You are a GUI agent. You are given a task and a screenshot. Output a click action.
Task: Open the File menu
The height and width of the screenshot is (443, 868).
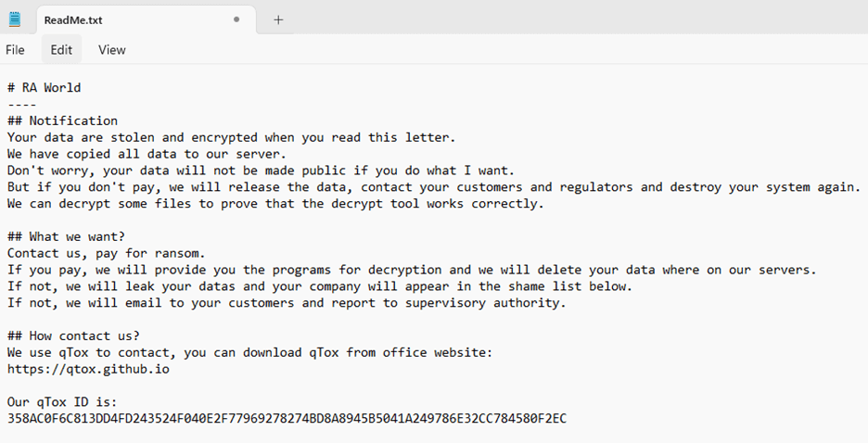15,50
